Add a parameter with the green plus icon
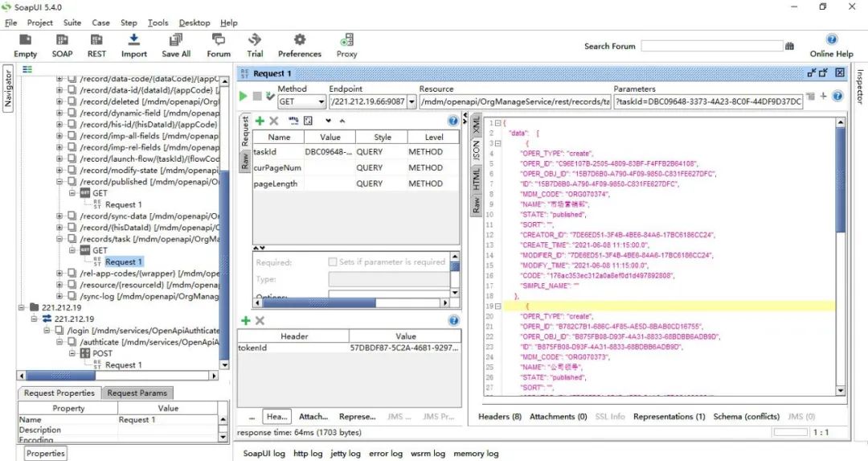 tap(260, 121)
